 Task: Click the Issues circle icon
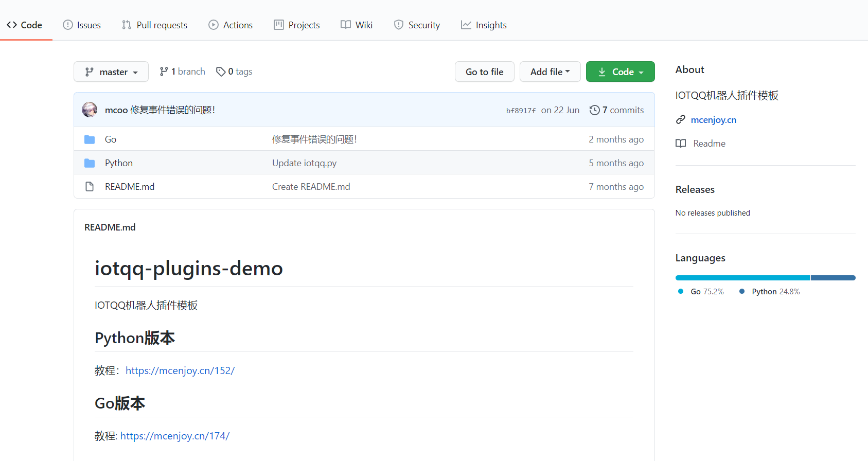(68, 25)
